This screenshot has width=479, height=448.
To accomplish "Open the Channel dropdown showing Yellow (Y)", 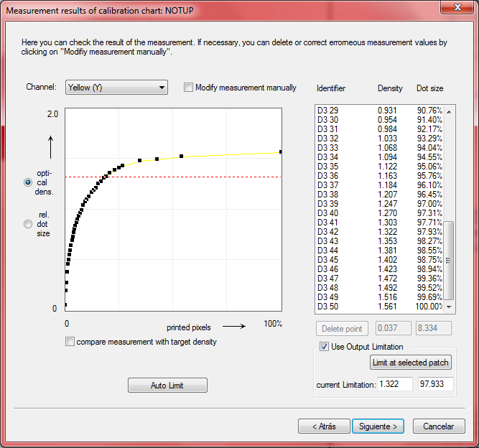I will (116, 88).
